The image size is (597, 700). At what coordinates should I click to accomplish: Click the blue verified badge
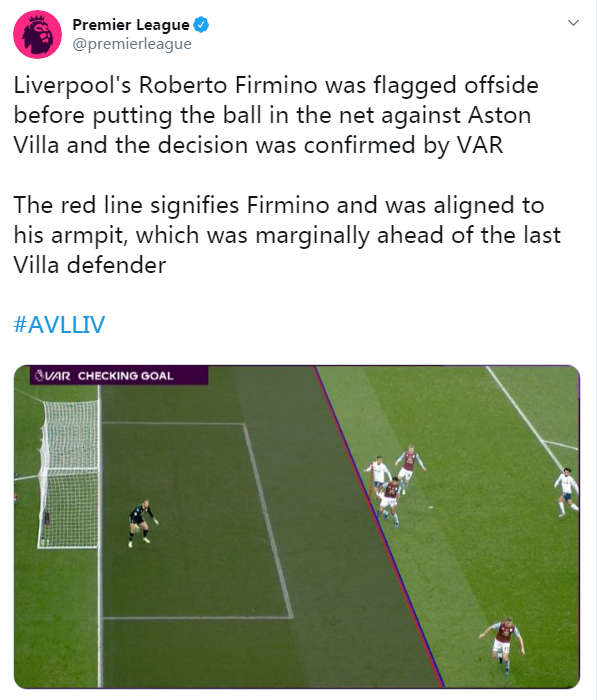pos(201,25)
